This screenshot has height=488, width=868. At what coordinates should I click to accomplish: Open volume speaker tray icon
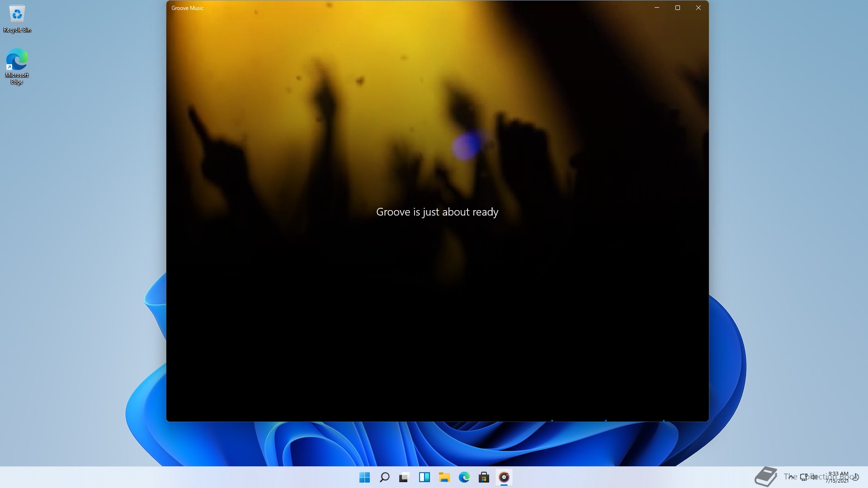point(814,477)
